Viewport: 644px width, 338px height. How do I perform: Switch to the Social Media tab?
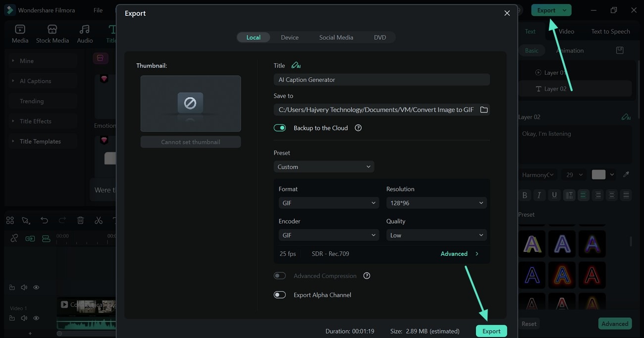point(336,37)
